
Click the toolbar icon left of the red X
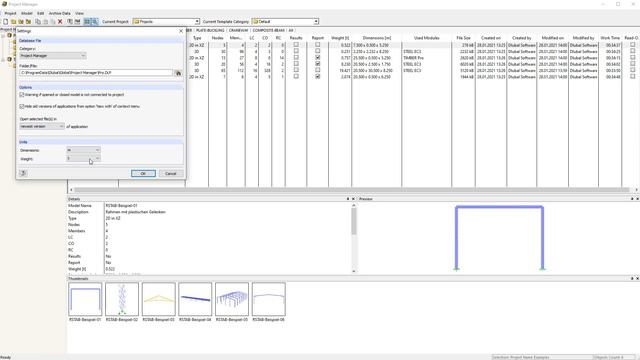click(53, 22)
